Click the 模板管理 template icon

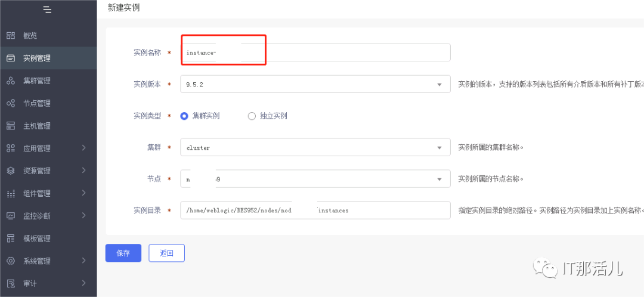click(x=11, y=239)
